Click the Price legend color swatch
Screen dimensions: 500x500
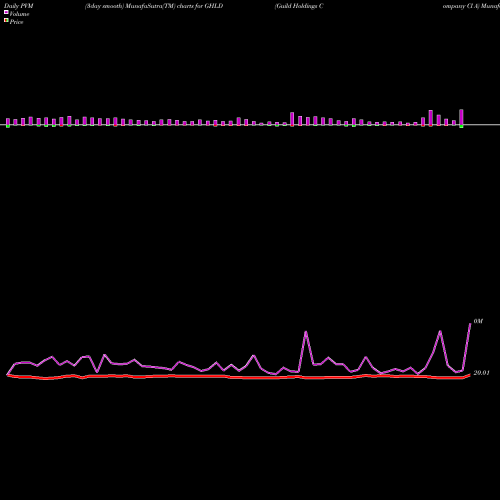click(6, 20)
